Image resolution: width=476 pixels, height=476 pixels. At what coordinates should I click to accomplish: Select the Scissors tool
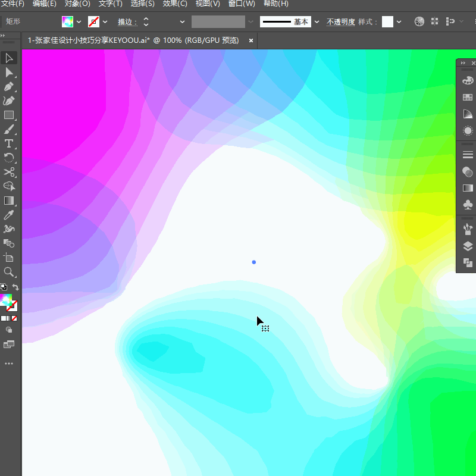(9, 172)
